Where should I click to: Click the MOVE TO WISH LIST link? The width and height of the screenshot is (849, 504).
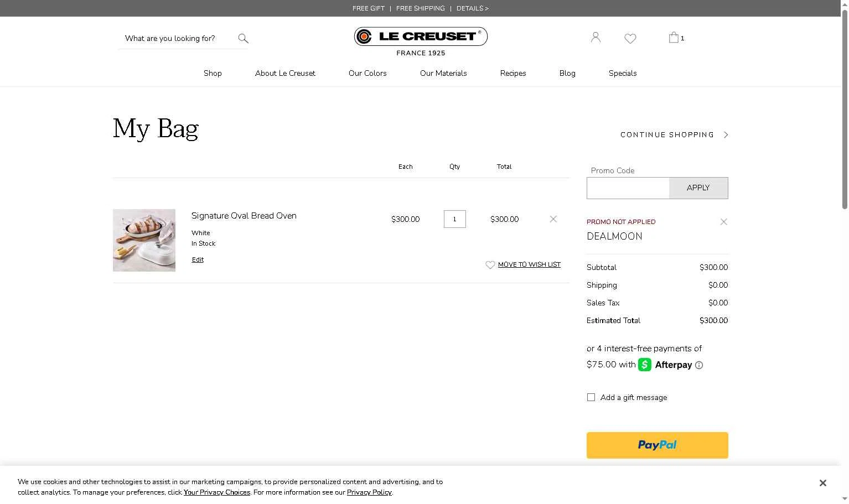tap(529, 264)
